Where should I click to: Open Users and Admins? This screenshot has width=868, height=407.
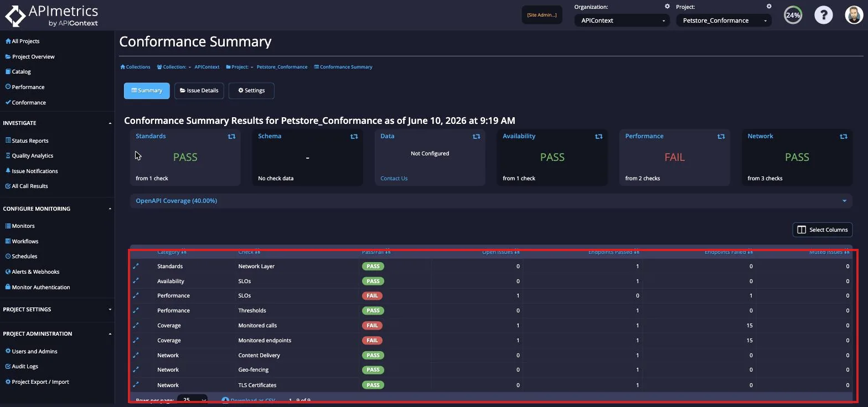(31, 351)
